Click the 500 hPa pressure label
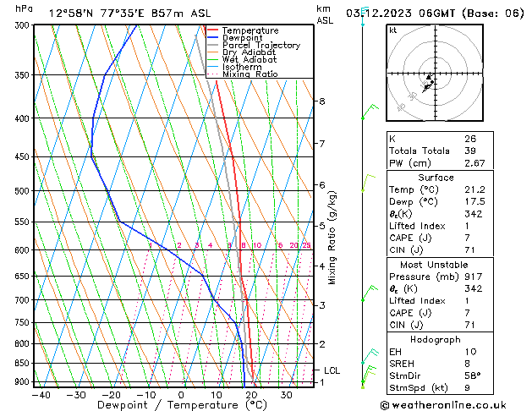Screen dimensions: 532x411 tap(24, 191)
